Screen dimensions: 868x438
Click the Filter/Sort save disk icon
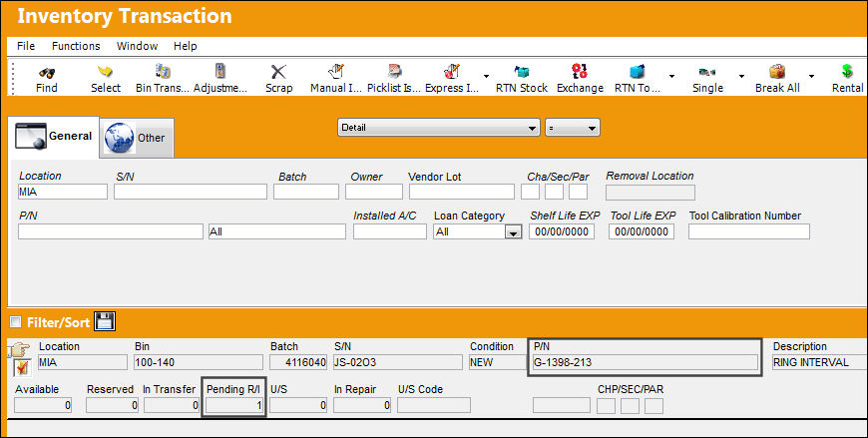105,321
